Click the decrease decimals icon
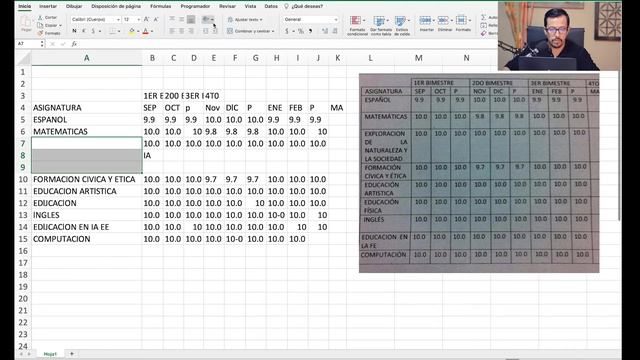 (x=335, y=31)
